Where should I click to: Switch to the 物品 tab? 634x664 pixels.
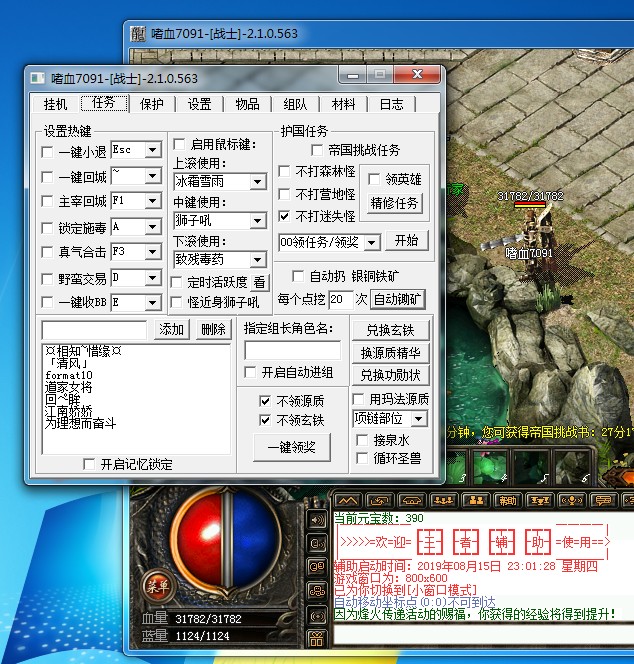click(x=247, y=104)
